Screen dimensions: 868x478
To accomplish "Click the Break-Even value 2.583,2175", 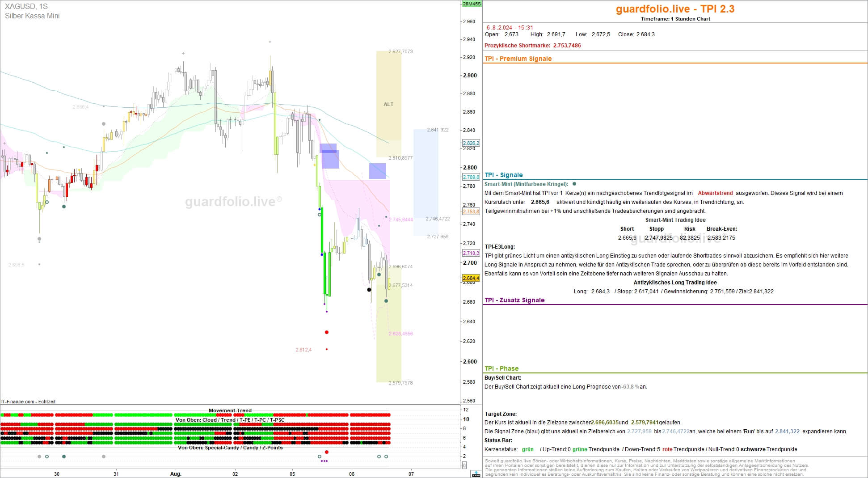I will point(721,238).
